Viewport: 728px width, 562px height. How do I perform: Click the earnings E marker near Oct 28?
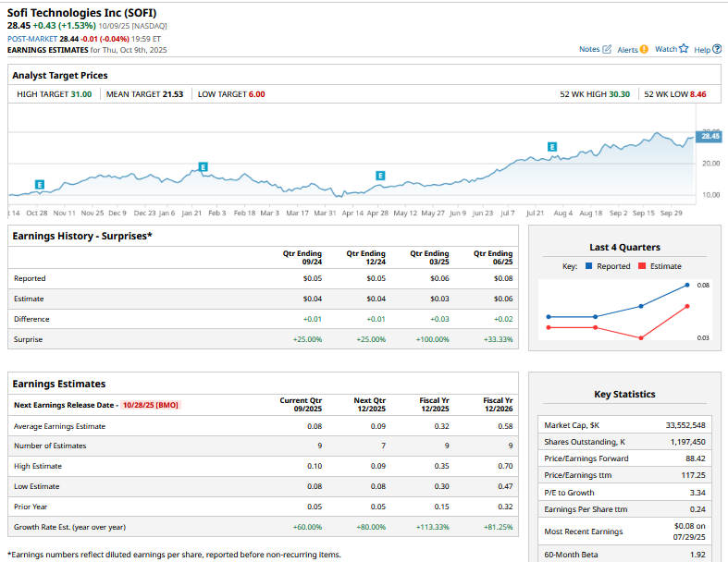click(39, 185)
